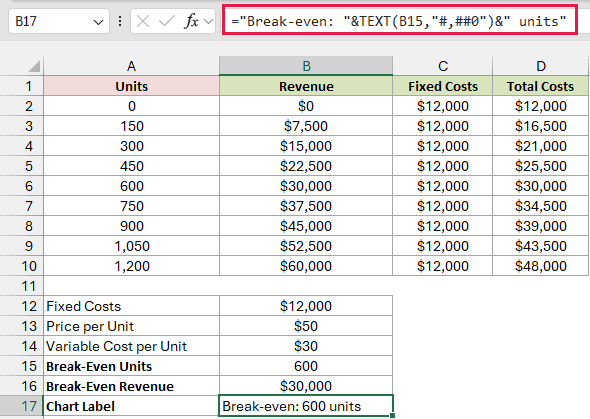
Task: Open the Insert Function fx button
Action: coord(191,21)
